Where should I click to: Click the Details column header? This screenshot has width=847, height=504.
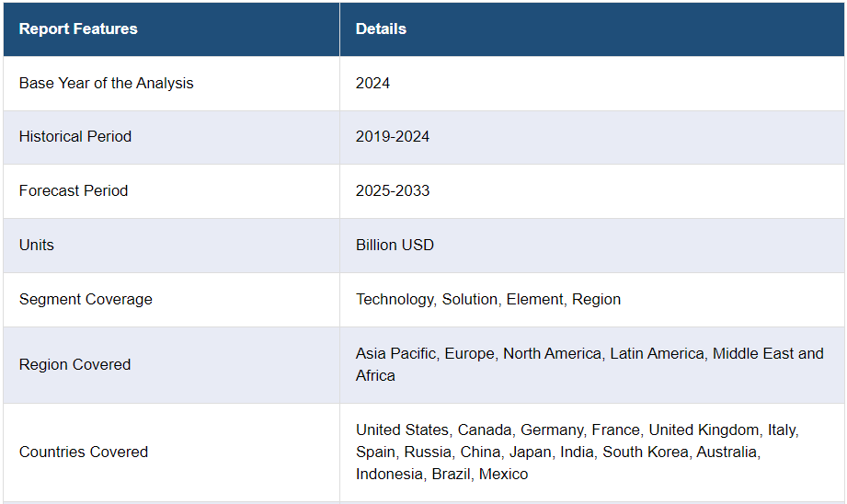pos(381,29)
